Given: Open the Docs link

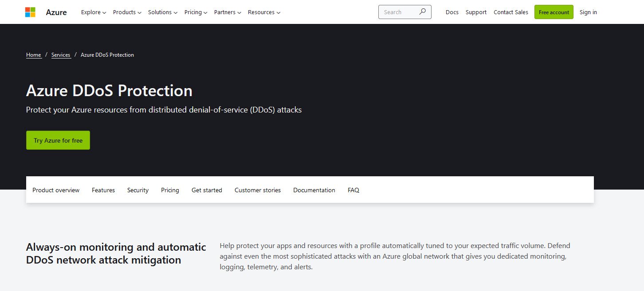Looking at the screenshot, I should (x=452, y=12).
